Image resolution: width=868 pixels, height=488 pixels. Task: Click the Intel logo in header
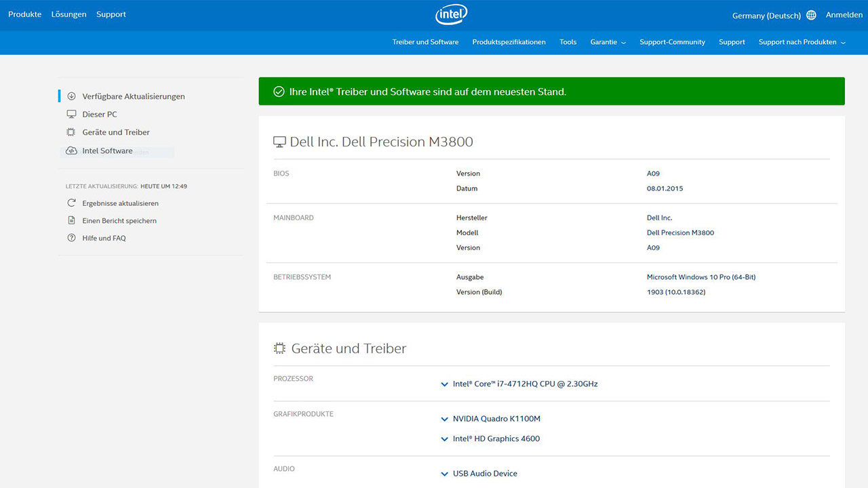[451, 14]
